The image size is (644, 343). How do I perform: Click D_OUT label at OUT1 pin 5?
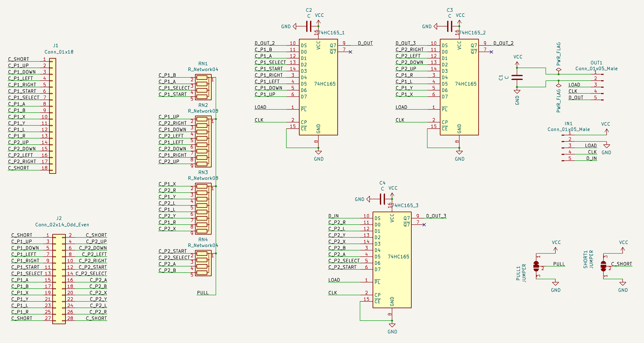(576, 98)
